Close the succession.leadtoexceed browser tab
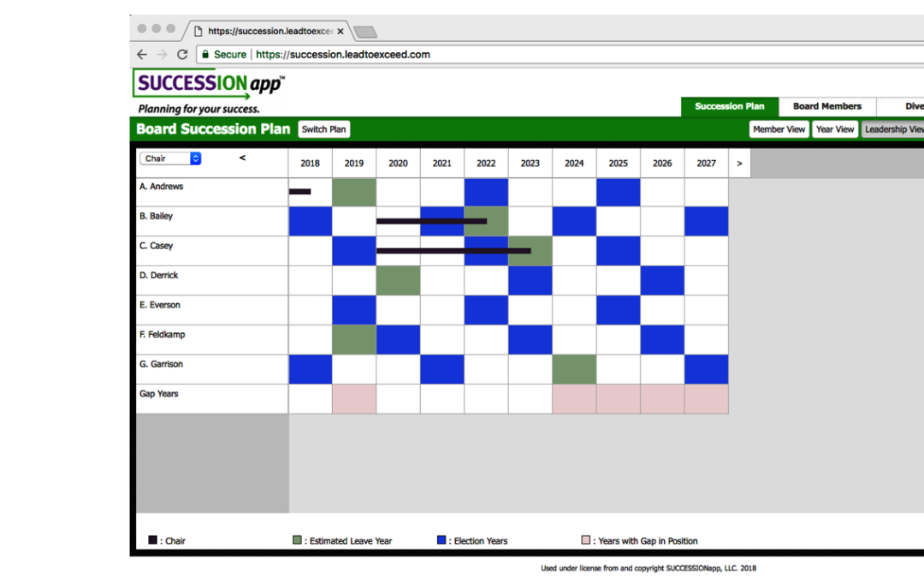 point(340,32)
